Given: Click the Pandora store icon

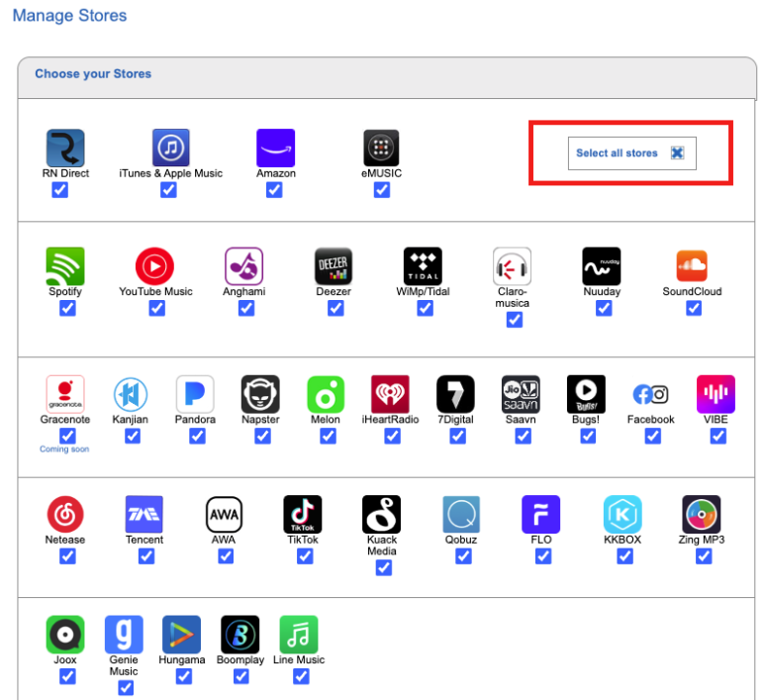Looking at the screenshot, I should pos(195,394).
